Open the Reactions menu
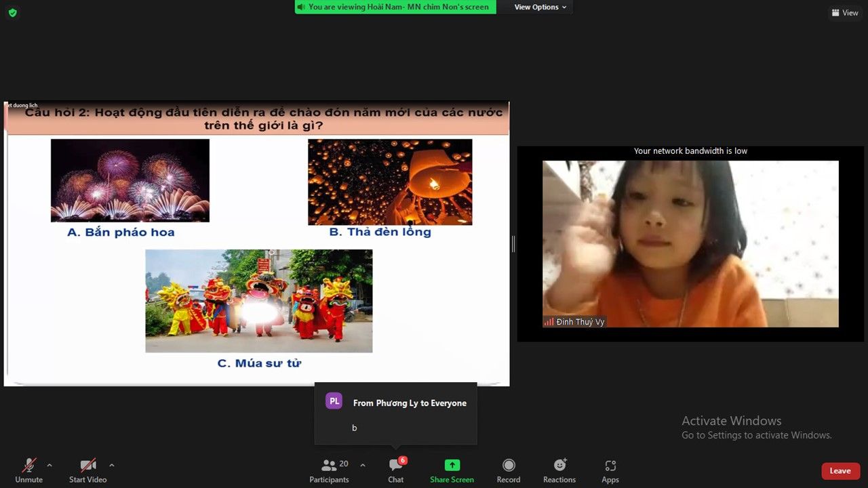The image size is (868, 488). coord(559,470)
